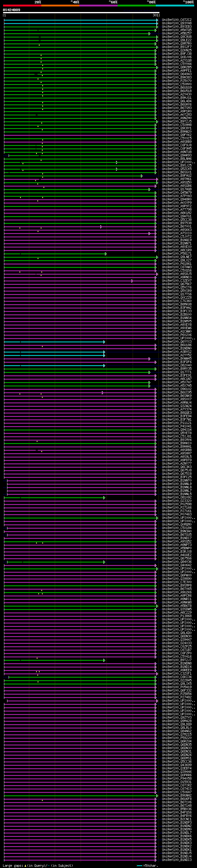
Task: Click the red 20% identity legend segment
Action: [22, 6]
